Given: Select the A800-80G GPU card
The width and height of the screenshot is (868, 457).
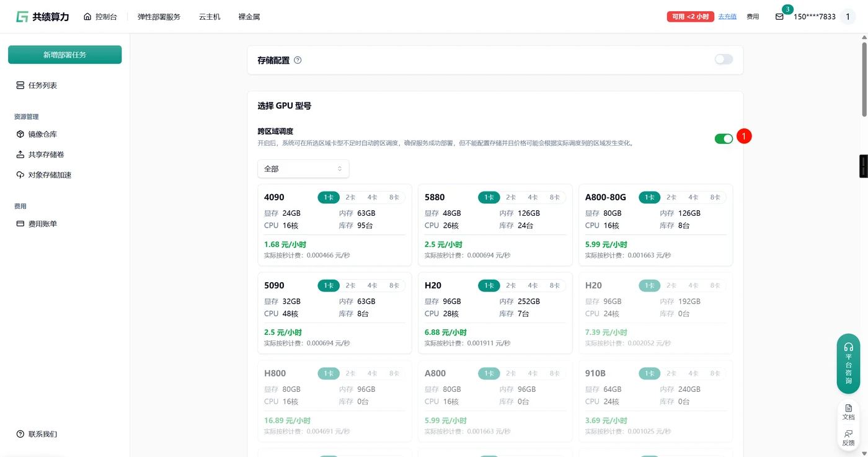Looking at the screenshot, I should [656, 224].
